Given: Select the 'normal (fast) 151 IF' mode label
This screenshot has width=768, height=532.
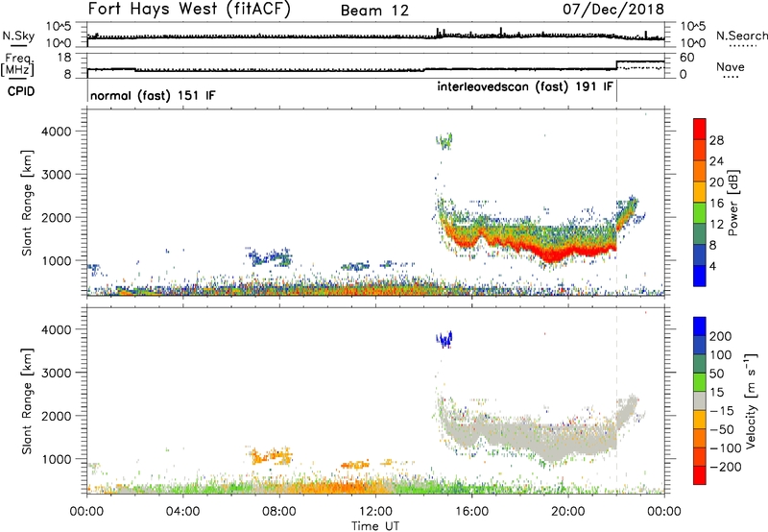Looking at the screenshot, I should (153, 95).
